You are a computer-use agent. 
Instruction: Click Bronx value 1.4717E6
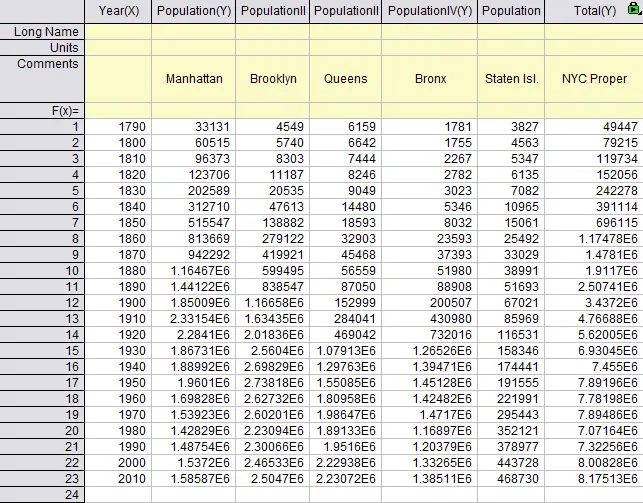429,414
